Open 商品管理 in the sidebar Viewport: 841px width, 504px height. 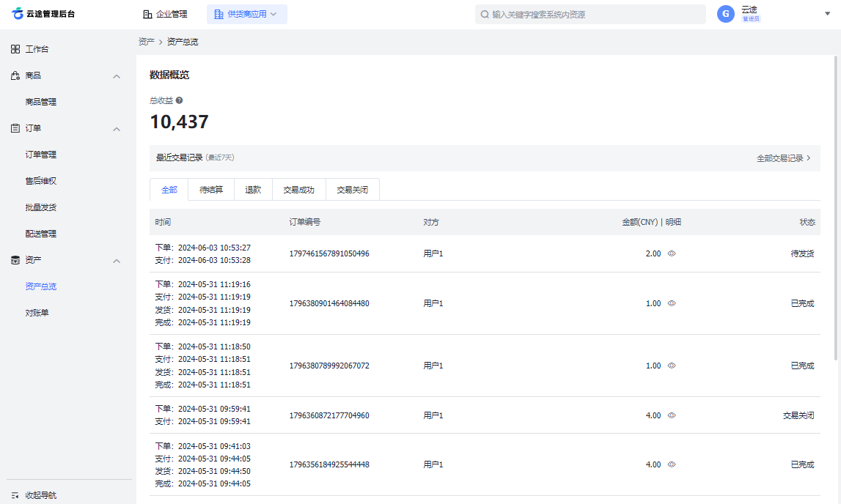click(x=41, y=102)
